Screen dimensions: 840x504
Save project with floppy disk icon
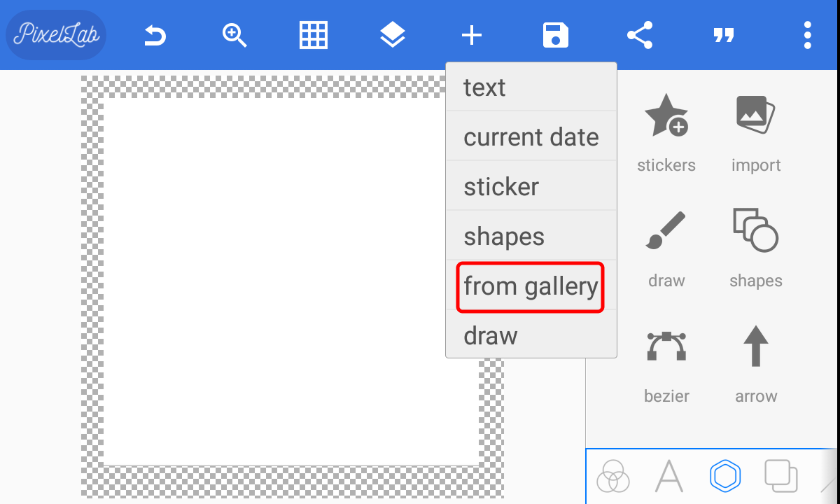(x=556, y=35)
